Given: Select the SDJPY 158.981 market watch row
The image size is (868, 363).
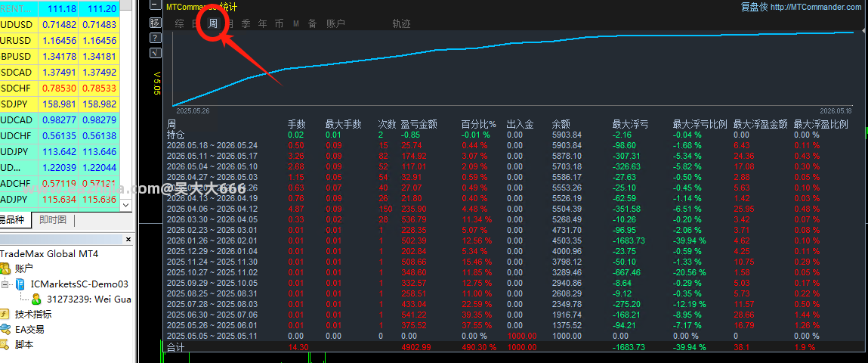Looking at the screenshot, I should (60, 104).
